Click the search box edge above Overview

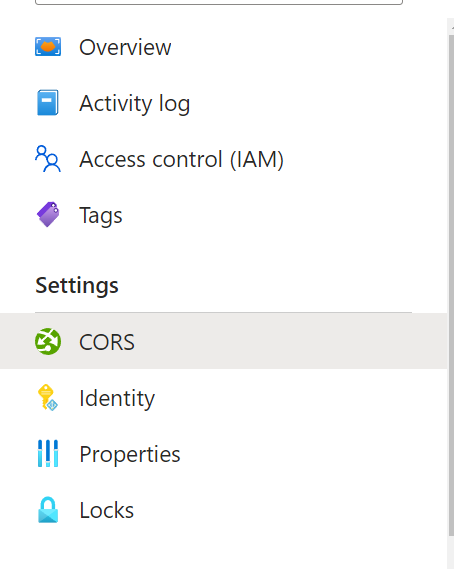[x=219, y=3]
